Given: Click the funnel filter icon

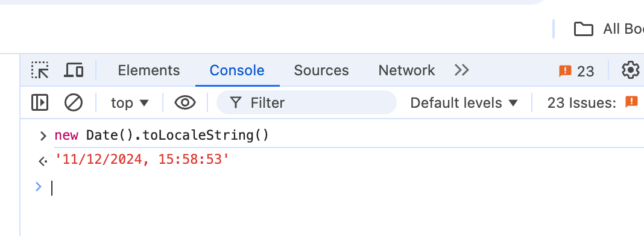Looking at the screenshot, I should pyautogui.click(x=235, y=102).
